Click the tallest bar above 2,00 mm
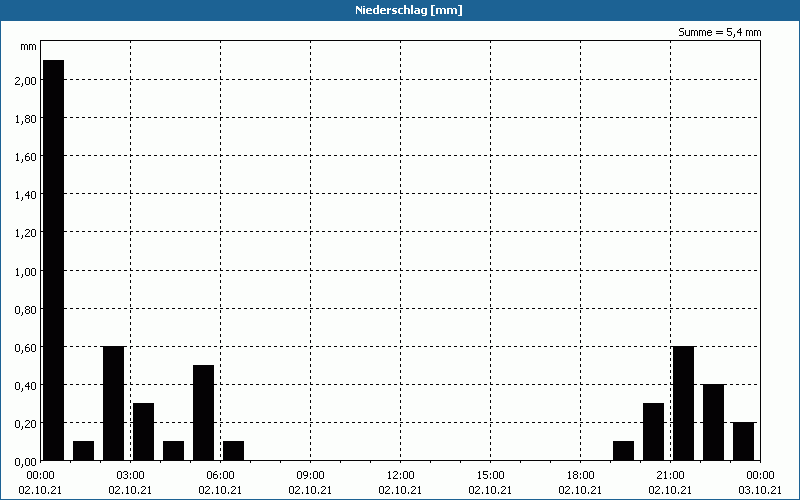The height and width of the screenshot is (500, 800). tap(54, 260)
